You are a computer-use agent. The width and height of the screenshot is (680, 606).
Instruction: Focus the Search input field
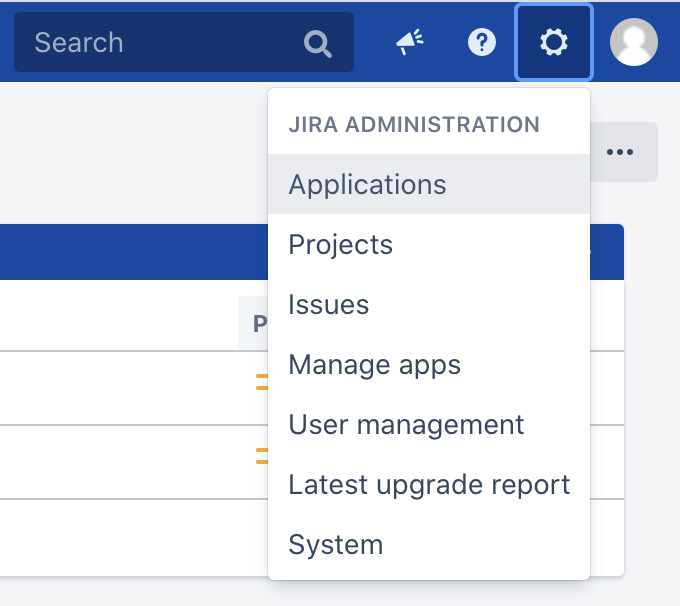[184, 42]
